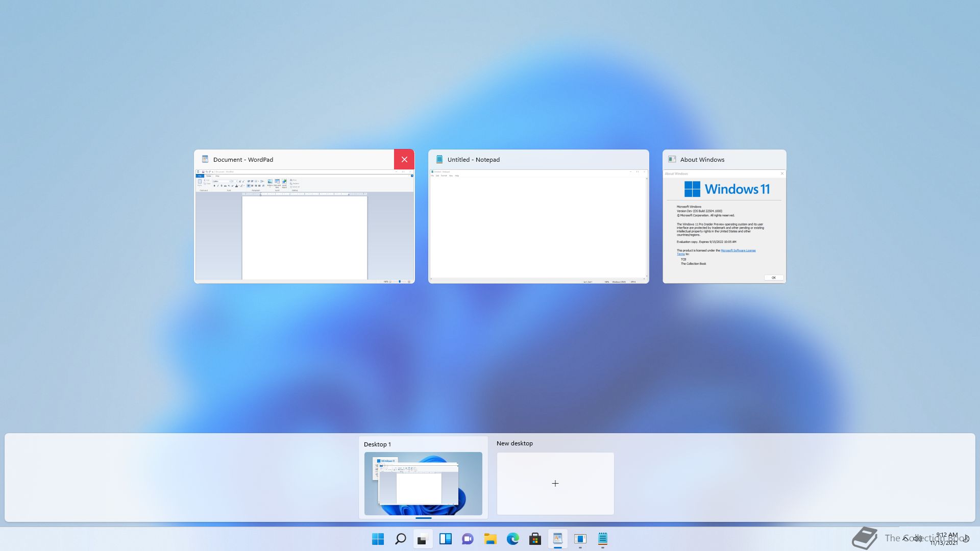The height and width of the screenshot is (551, 980).
Task: Click OK button in About Windows preview
Action: [774, 278]
